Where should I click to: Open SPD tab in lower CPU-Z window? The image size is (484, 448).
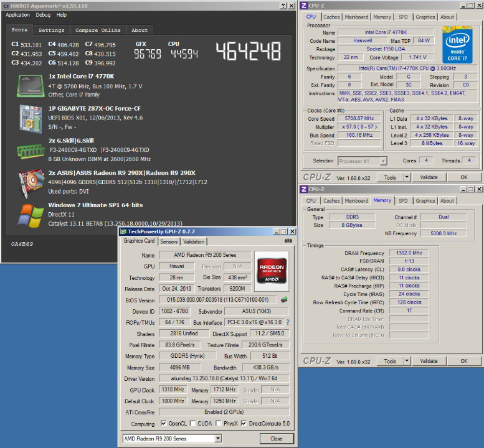(x=403, y=201)
